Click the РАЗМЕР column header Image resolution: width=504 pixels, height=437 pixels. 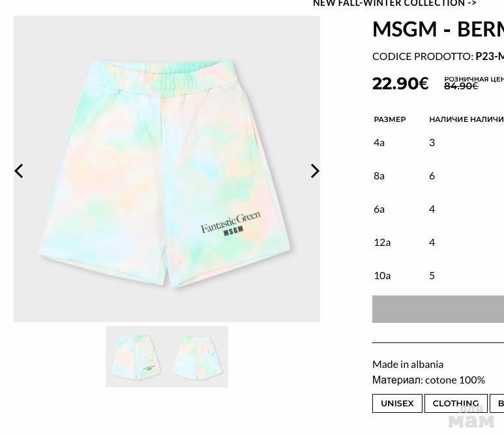pyautogui.click(x=389, y=119)
